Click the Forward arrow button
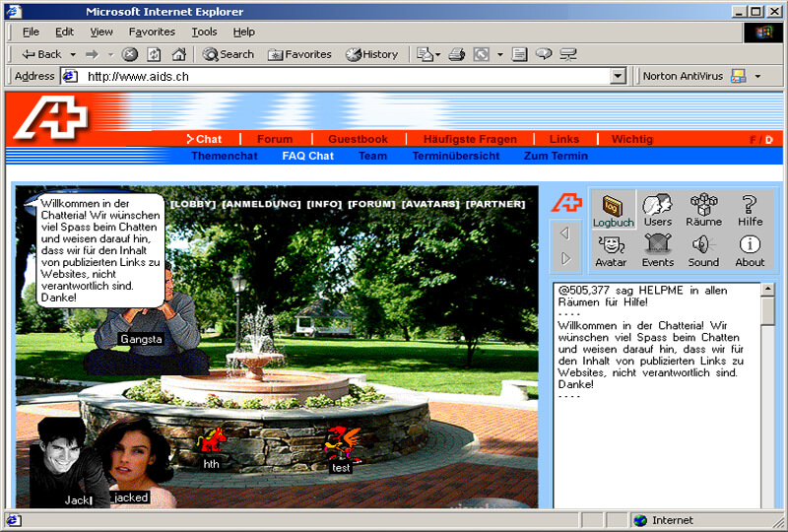This screenshot has height=532, width=788. pyautogui.click(x=92, y=54)
